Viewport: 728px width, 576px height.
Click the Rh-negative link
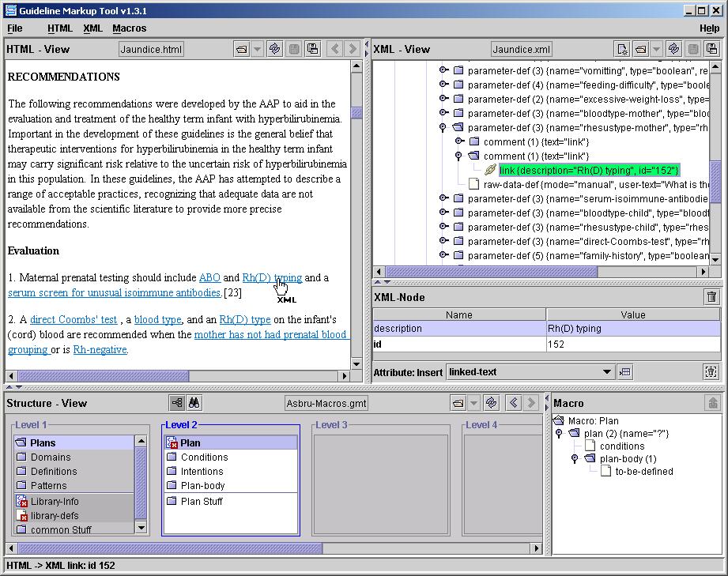click(x=100, y=349)
